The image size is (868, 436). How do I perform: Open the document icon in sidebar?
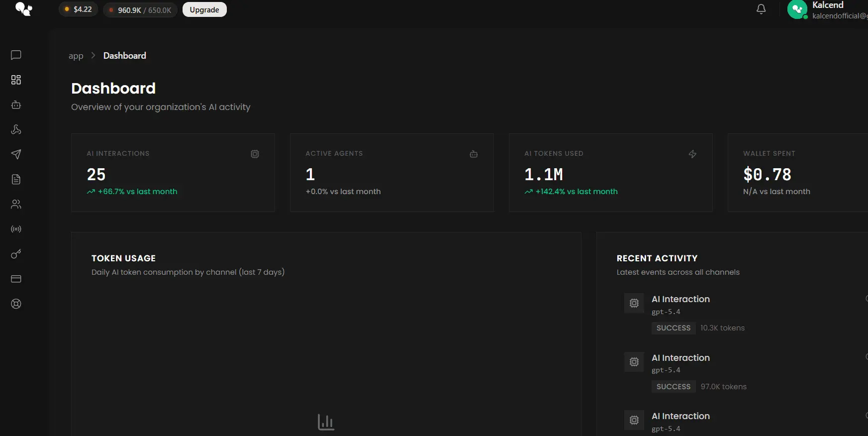click(16, 179)
